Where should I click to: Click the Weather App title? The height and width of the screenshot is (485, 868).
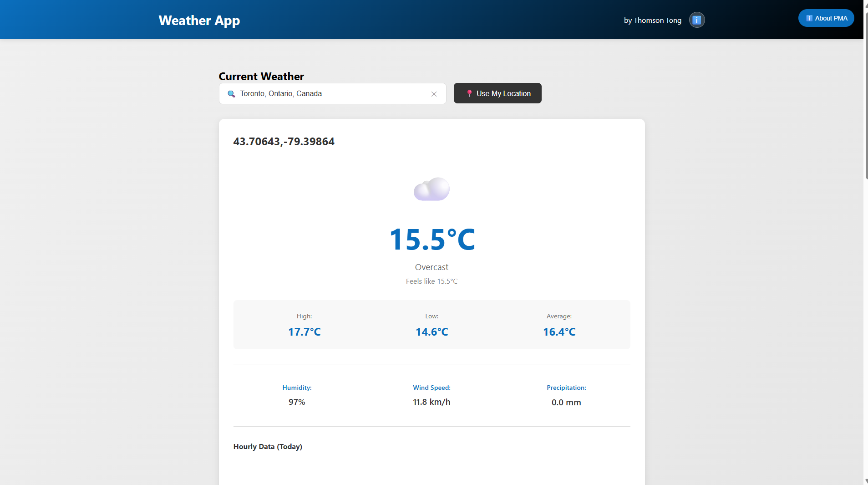click(x=199, y=20)
